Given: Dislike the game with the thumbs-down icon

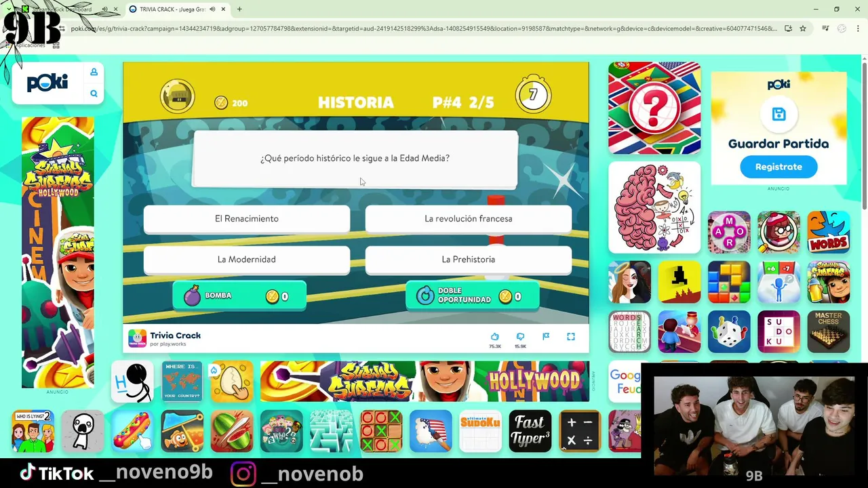Looking at the screenshot, I should point(520,336).
